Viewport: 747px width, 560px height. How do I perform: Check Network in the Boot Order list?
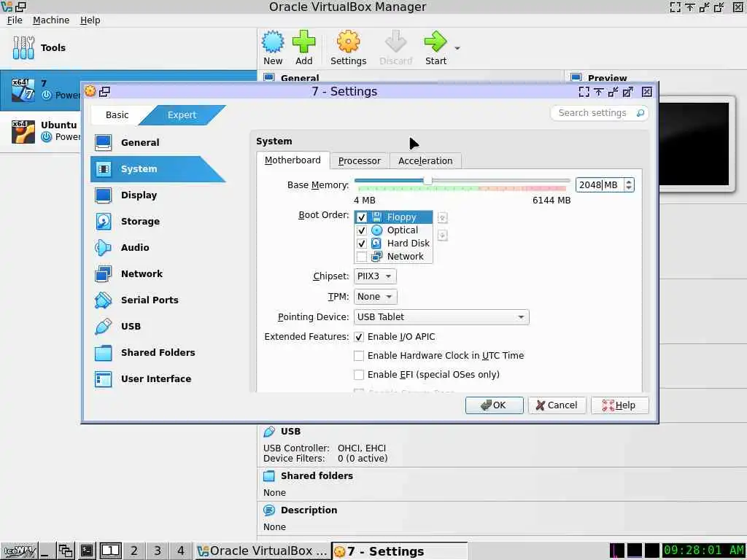(361, 257)
